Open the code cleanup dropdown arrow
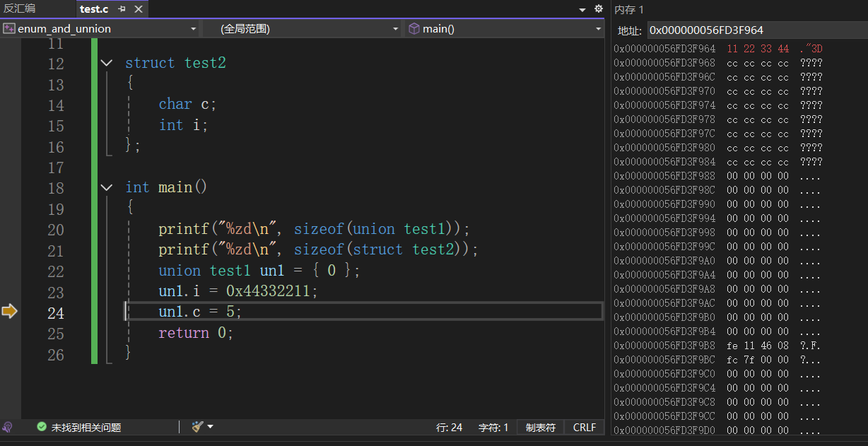 210,427
